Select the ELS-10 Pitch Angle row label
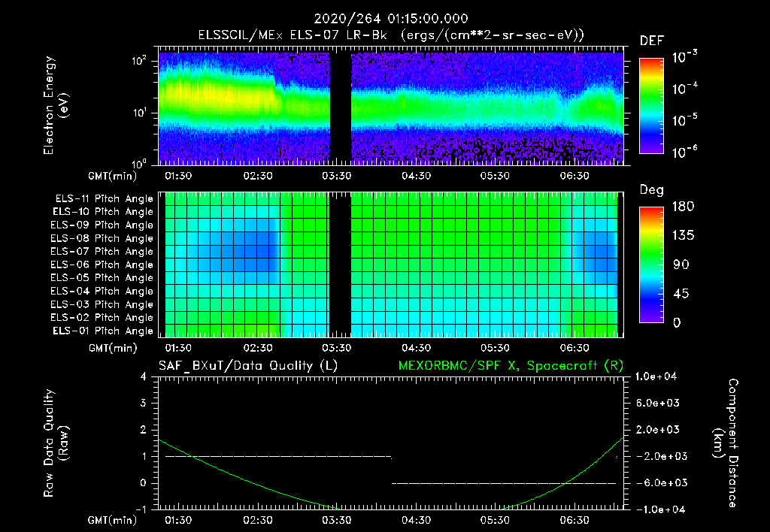The image size is (770, 532). [x=102, y=212]
